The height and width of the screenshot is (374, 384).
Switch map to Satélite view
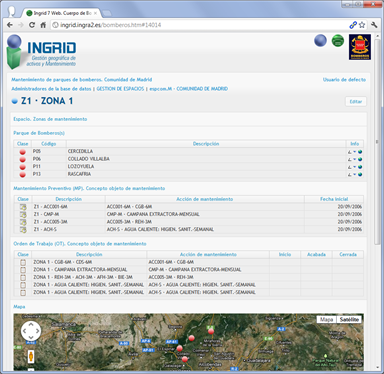[x=349, y=319]
